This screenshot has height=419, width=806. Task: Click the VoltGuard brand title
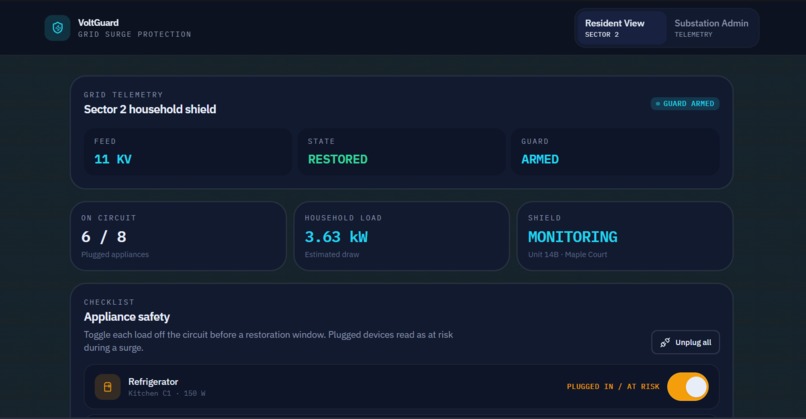pos(98,23)
